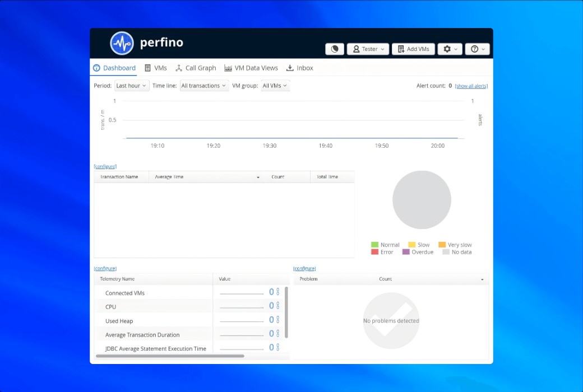Click the perfino logo icon
Screen dimensions: 583x392
point(122,43)
